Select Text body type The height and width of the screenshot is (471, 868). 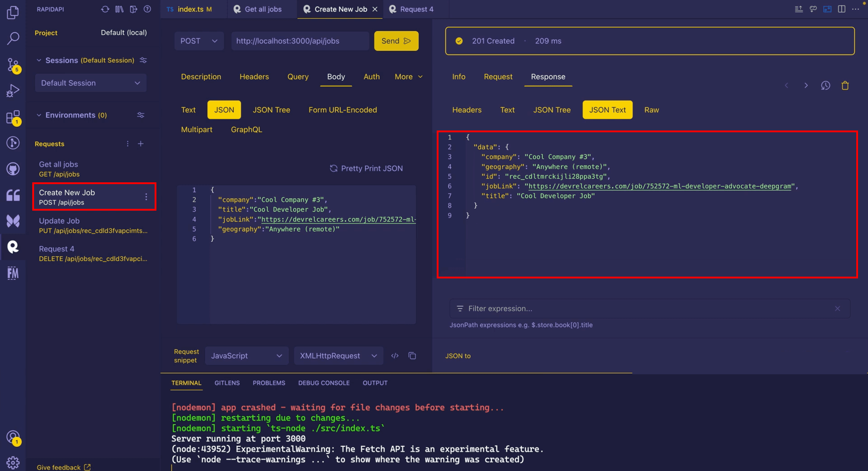tap(188, 110)
